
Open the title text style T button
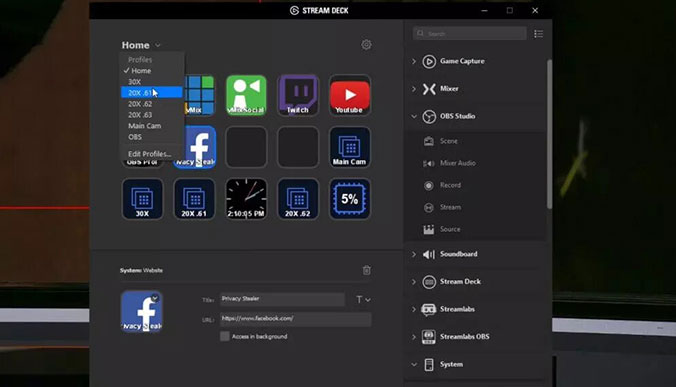(x=363, y=300)
